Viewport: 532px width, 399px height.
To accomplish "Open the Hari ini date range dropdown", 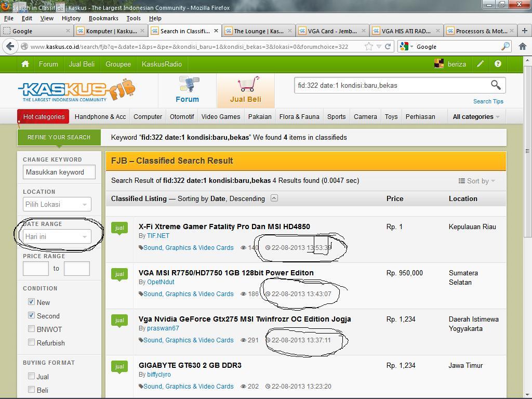I will pyautogui.click(x=57, y=236).
